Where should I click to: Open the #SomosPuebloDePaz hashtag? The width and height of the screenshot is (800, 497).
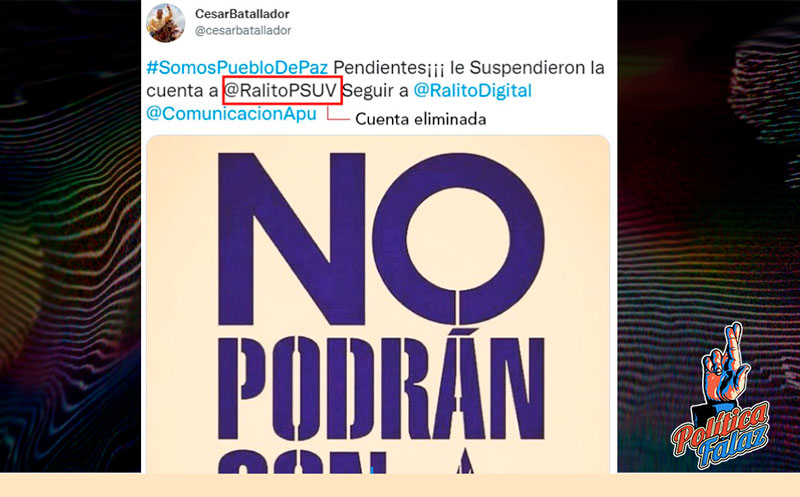[x=237, y=67]
